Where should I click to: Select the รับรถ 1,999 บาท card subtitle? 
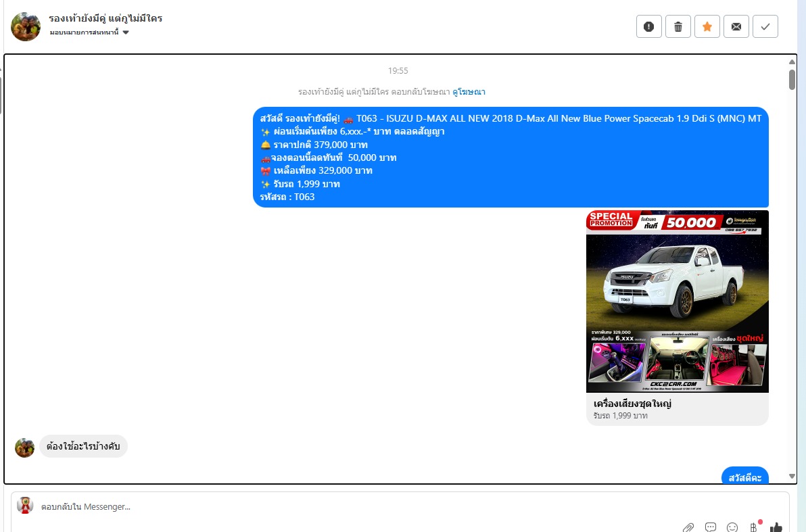[x=621, y=416]
